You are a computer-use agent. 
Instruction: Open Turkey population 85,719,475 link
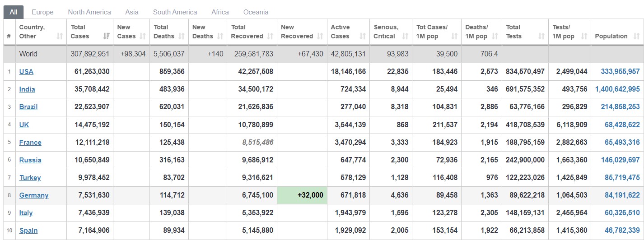622,178
